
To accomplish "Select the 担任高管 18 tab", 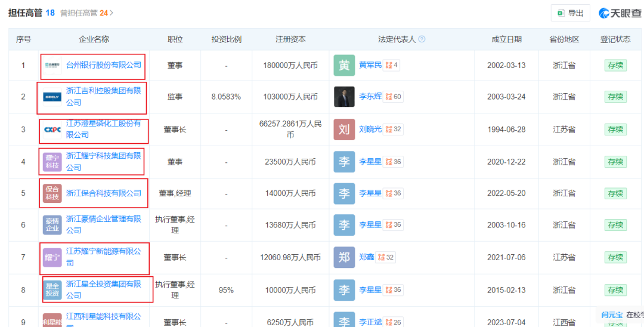I will 32,13.
